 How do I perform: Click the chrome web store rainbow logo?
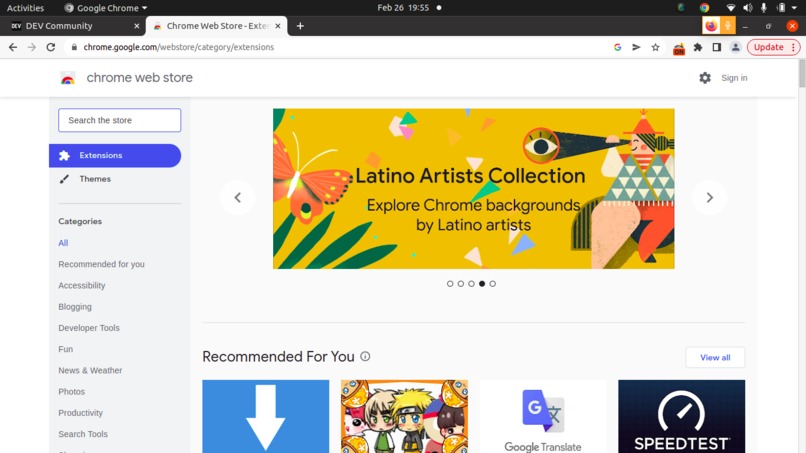click(68, 78)
